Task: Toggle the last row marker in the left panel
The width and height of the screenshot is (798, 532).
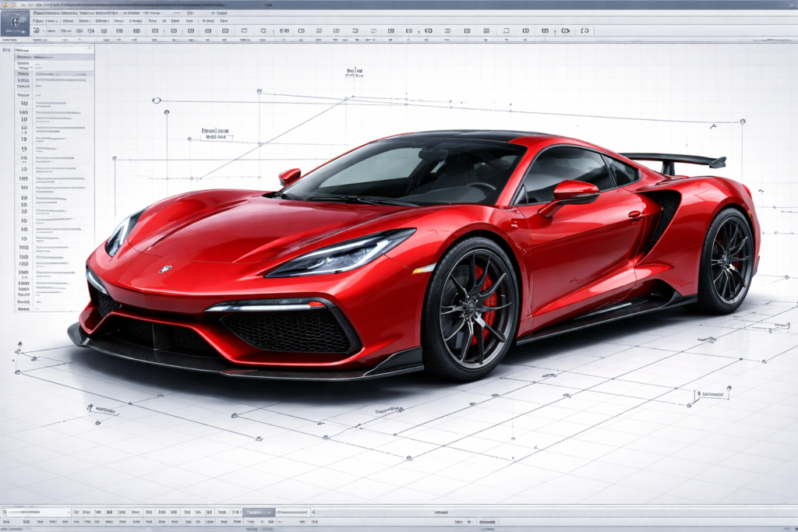Action: coord(23,308)
